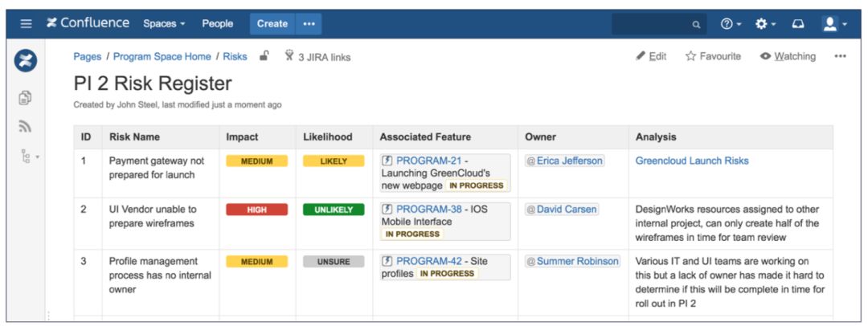Open the user profile avatar menu
This screenshot has width=868, height=326.
pyautogui.click(x=835, y=24)
